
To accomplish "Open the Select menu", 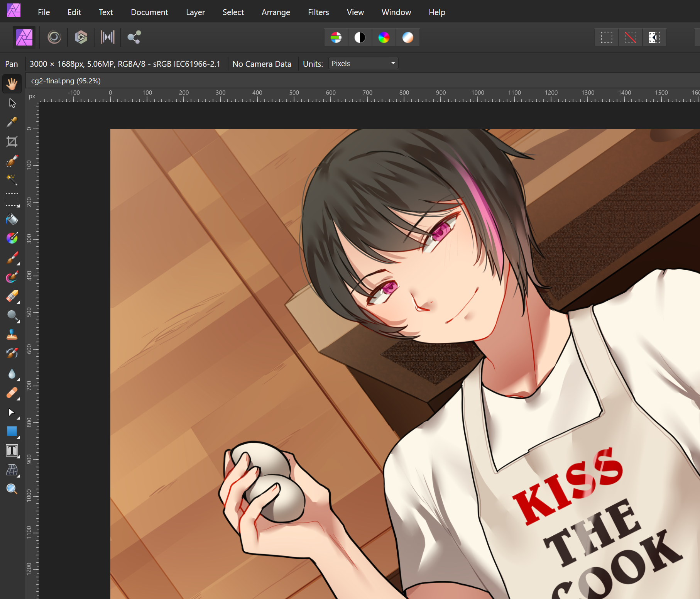I will point(233,12).
